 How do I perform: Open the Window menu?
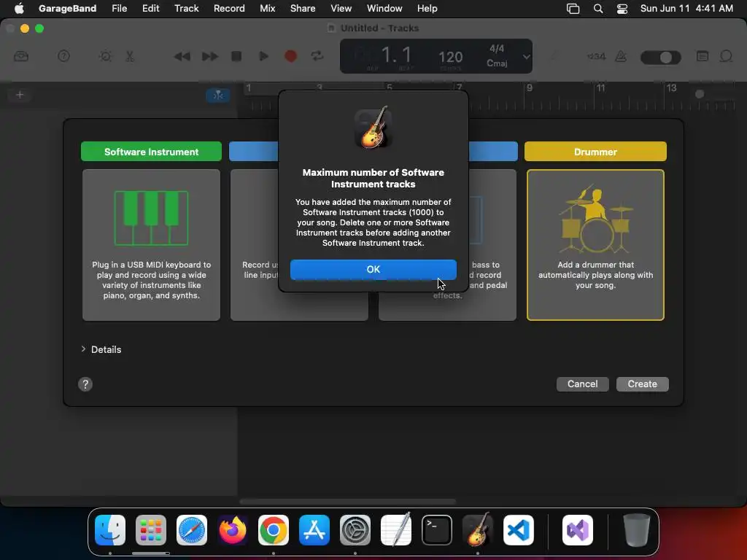tap(384, 8)
